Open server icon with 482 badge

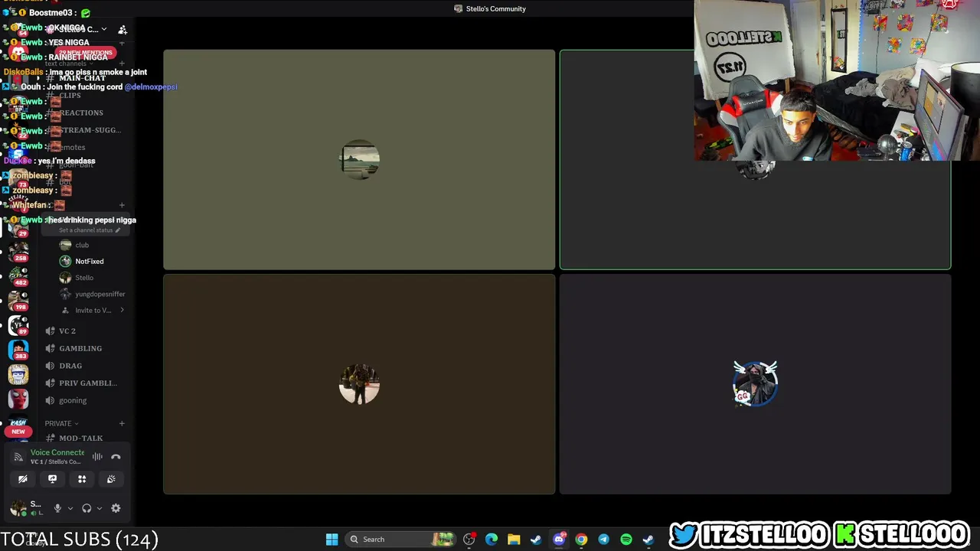(x=18, y=275)
